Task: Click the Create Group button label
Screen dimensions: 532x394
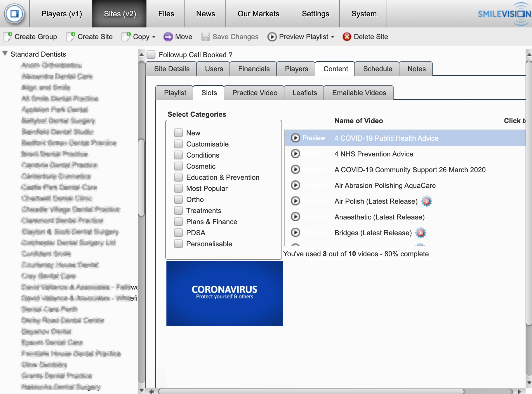Action: (x=36, y=37)
